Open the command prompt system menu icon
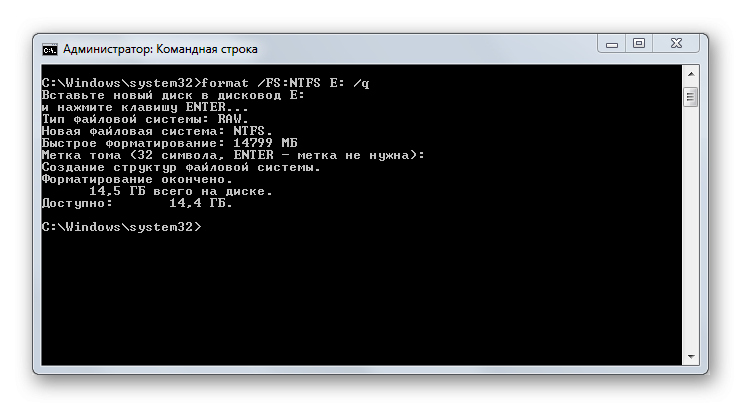This screenshot has height=407, width=742. (x=49, y=48)
